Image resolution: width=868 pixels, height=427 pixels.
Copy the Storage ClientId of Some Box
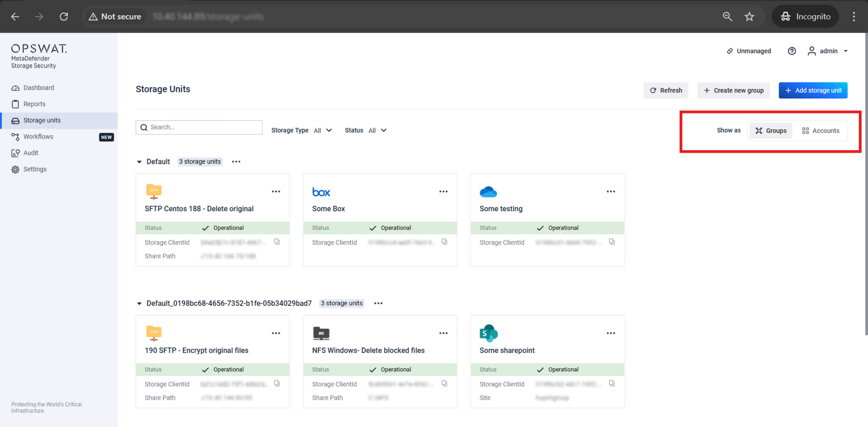[x=444, y=242]
